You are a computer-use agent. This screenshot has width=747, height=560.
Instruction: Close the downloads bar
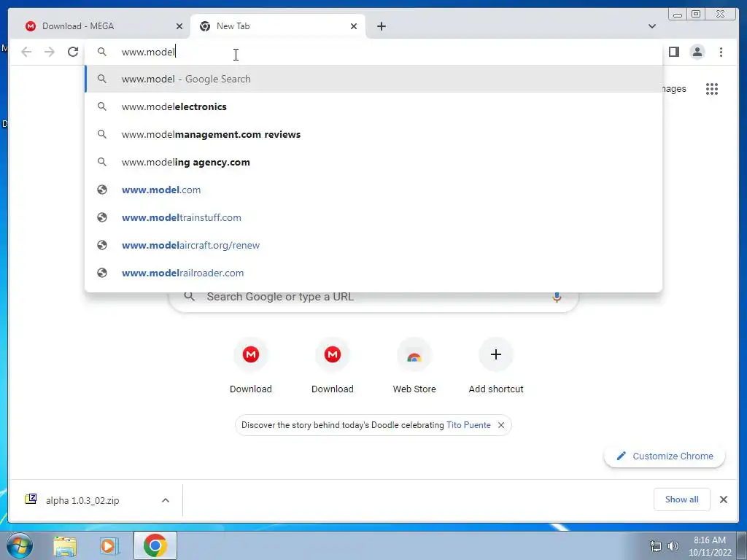point(723,499)
